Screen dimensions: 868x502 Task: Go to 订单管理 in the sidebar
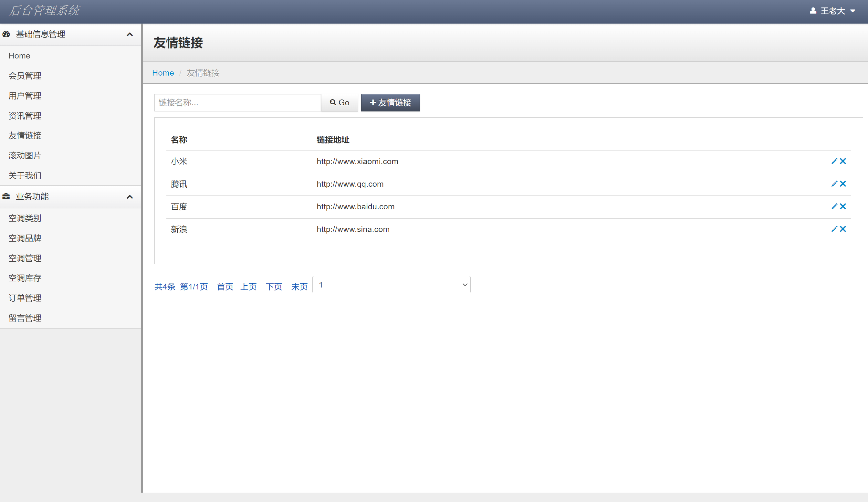pyautogui.click(x=25, y=298)
